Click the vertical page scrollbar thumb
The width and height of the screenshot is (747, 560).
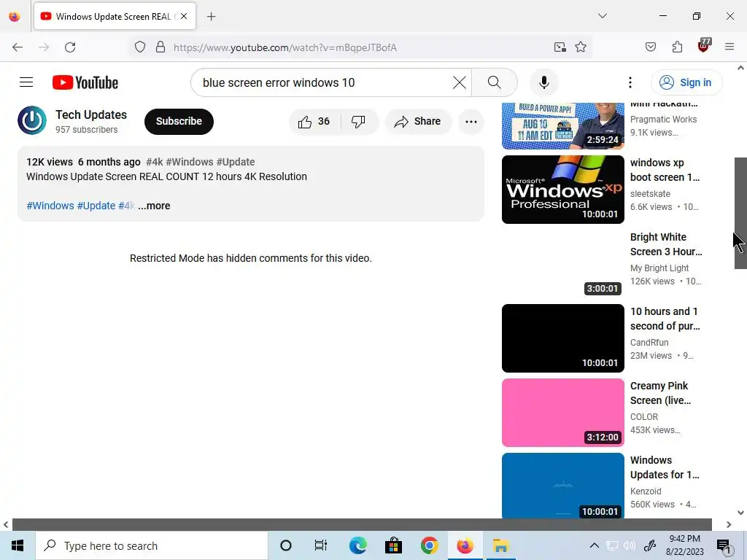[740, 213]
